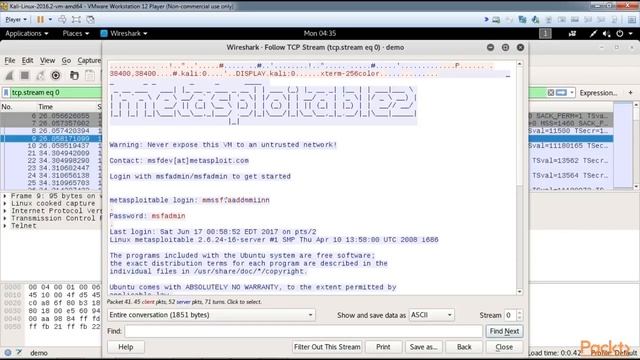Image resolution: width=640 pixels, height=360 pixels.
Task: Open the Player dropdown menu
Action: pyautogui.click(x=16, y=19)
